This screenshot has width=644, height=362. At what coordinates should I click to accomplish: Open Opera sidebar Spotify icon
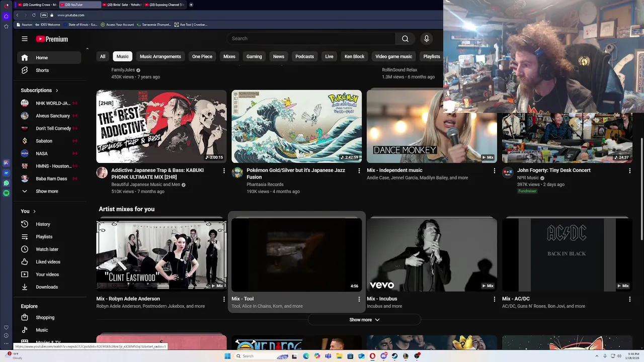coord(6,193)
